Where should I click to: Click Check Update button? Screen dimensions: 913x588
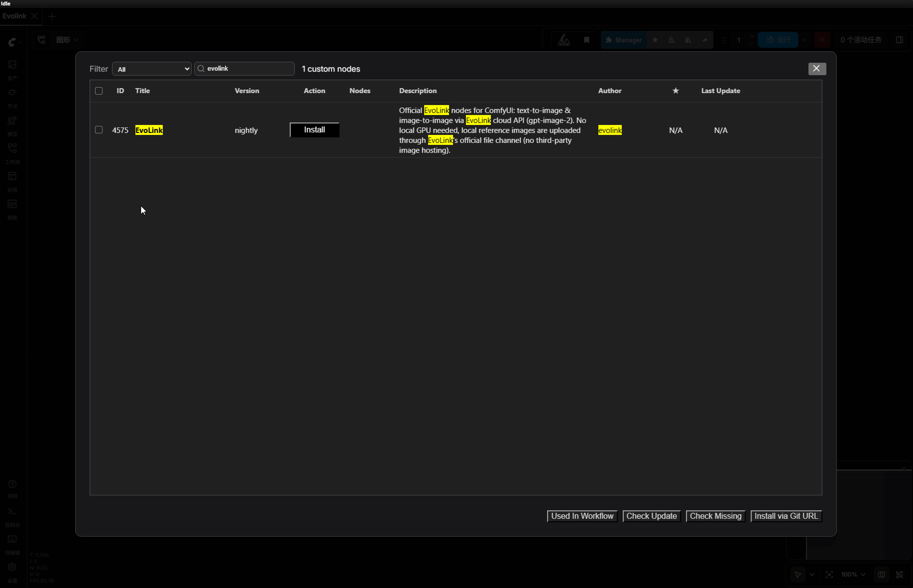(x=652, y=516)
